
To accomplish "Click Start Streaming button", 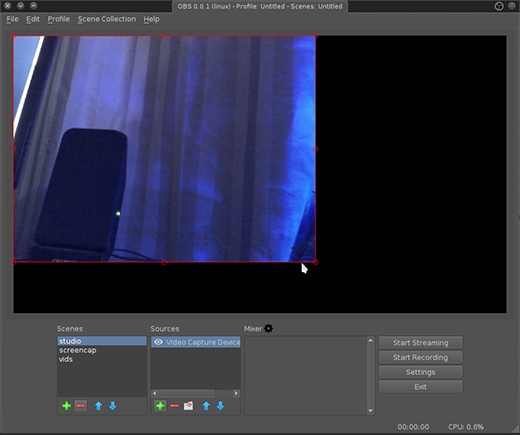I will (x=421, y=343).
